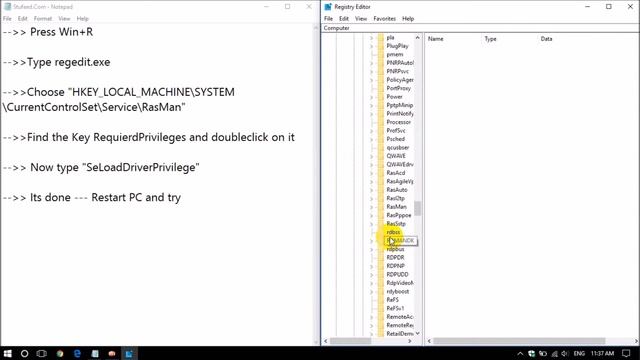Click Notepad line "Press Win+R"
This screenshot has height=360, width=640.
point(48,32)
